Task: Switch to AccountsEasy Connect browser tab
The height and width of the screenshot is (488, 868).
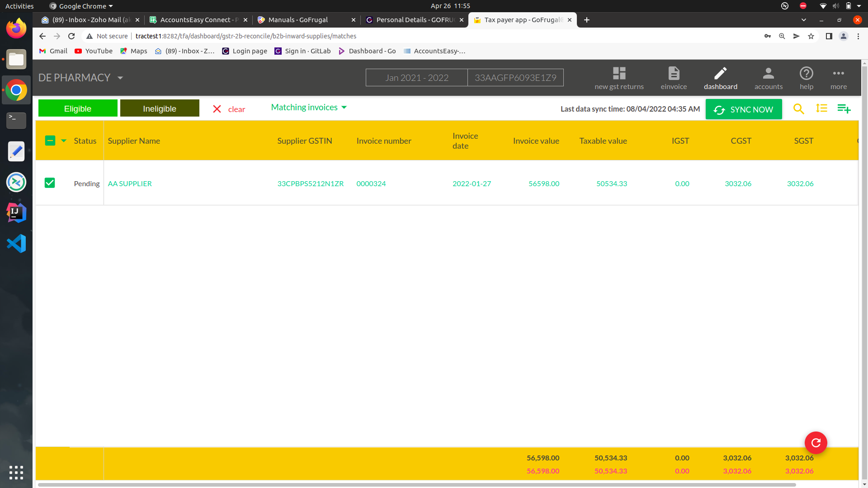Action: [x=195, y=20]
